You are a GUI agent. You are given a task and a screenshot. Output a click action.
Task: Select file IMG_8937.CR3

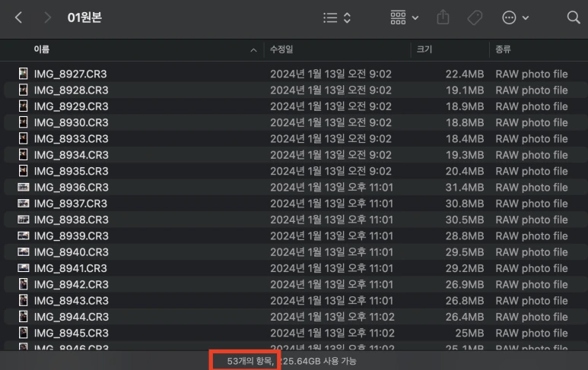point(71,204)
